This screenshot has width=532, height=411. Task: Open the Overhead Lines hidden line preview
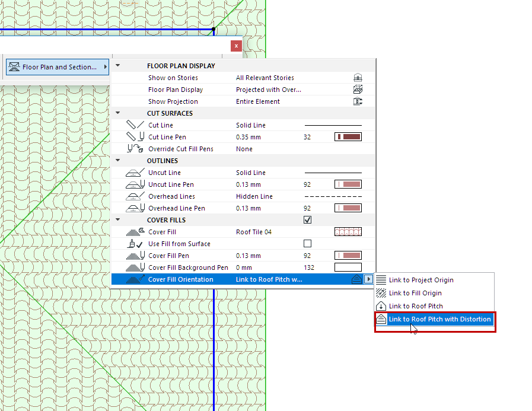click(x=333, y=196)
